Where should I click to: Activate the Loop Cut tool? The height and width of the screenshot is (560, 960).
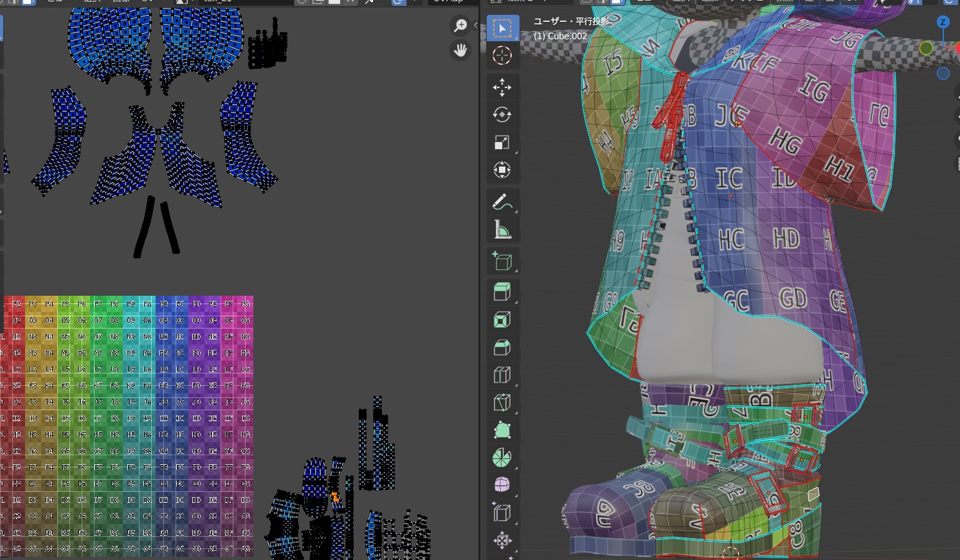[502, 375]
